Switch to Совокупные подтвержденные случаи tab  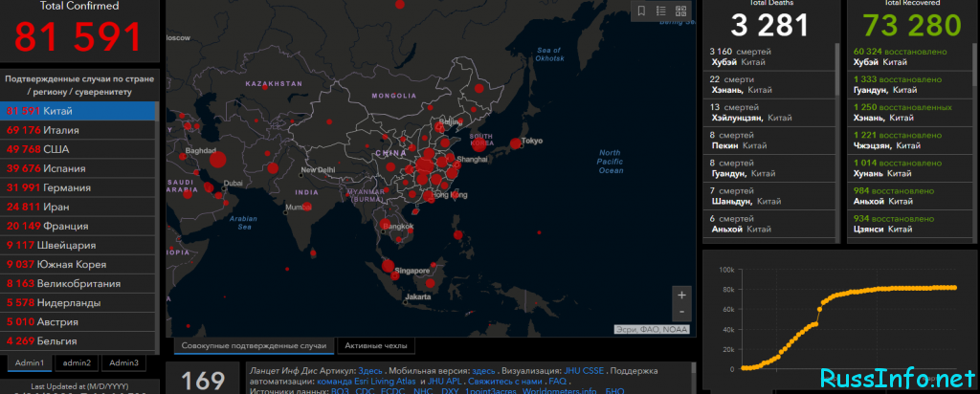254,346
